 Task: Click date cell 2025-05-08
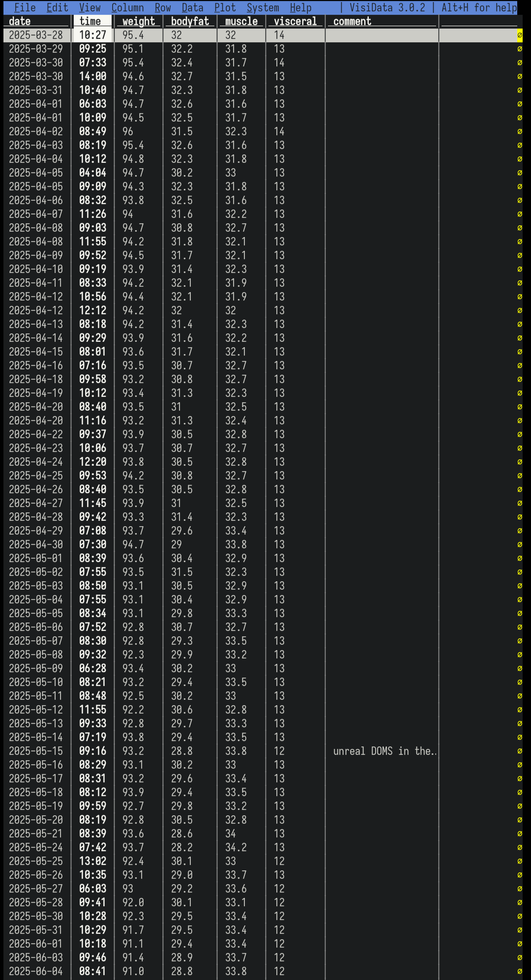36,654
